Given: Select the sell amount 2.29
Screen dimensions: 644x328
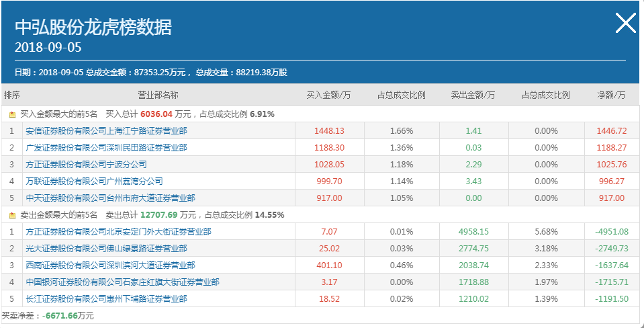Looking at the screenshot, I should (473, 165).
